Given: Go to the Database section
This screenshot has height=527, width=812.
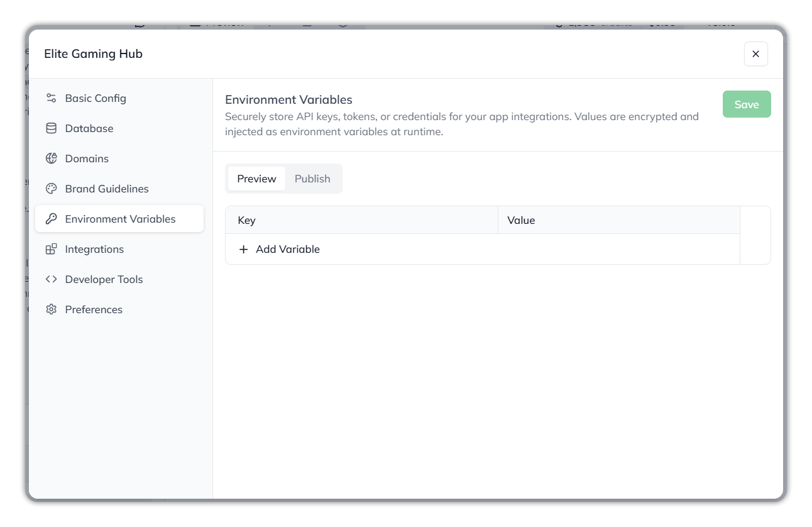Looking at the screenshot, I should [119, 128].
